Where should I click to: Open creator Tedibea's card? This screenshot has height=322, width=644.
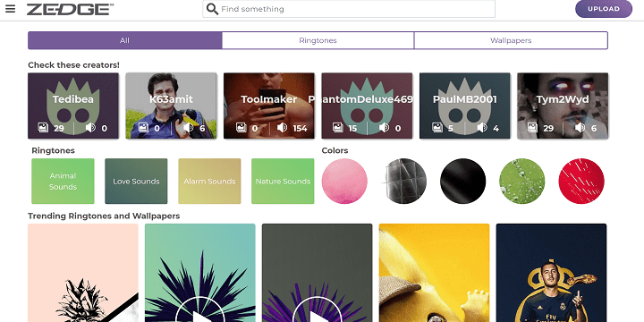pyautogui.click(x=73, y=106)
